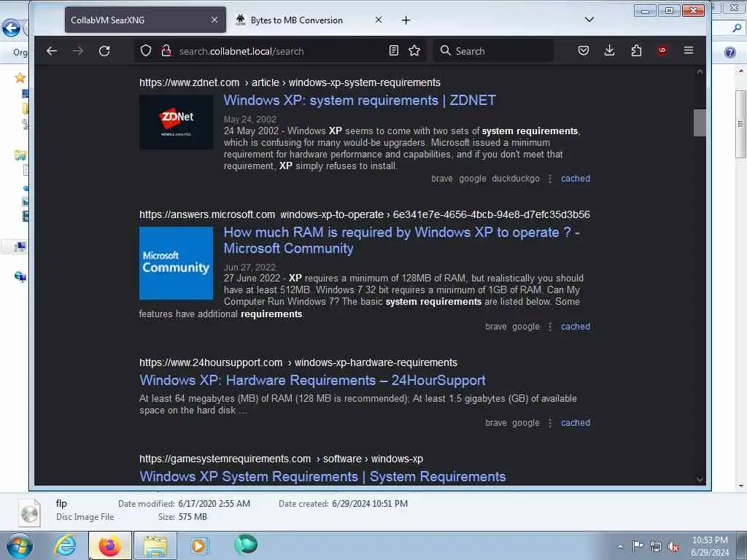Click the 24hoursupport.com result URL text
This screenshot has height=560, width=747.
click(298, 363)
